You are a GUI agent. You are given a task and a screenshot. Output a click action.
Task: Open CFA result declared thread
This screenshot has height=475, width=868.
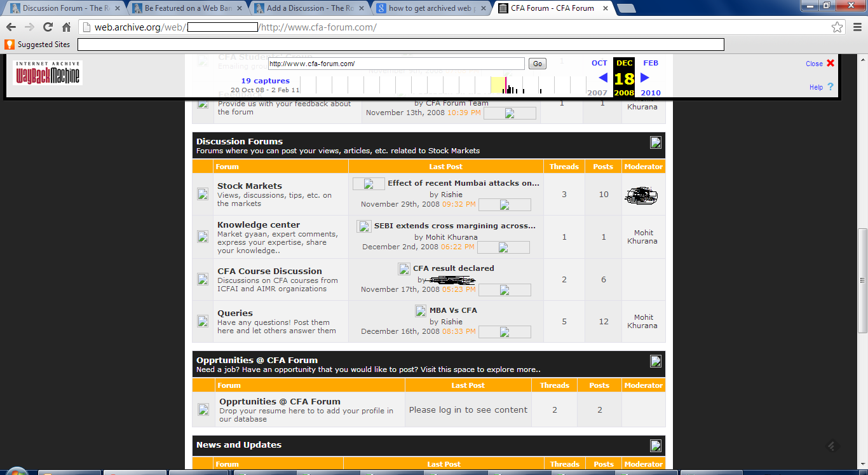coord(454,268)
